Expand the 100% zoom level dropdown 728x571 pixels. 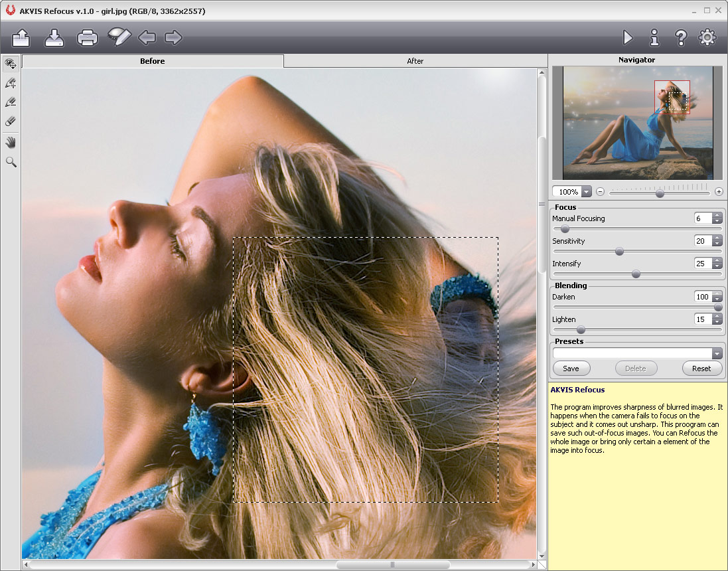(586, 192)
